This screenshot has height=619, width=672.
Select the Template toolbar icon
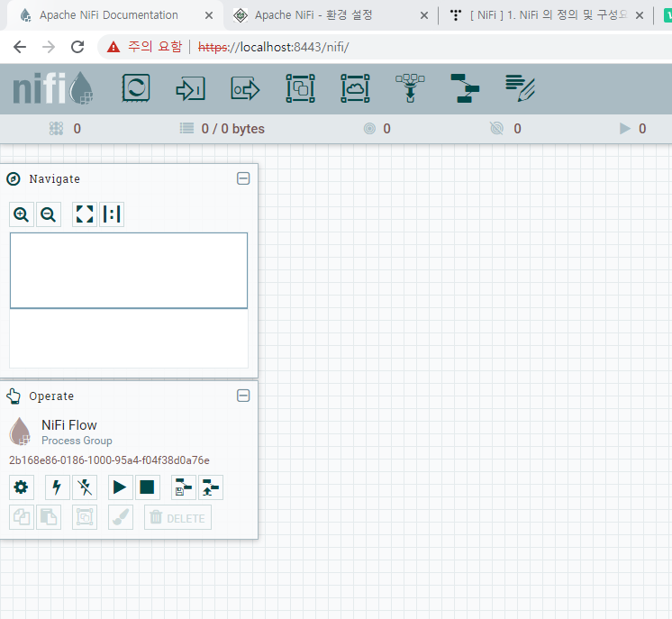tap(465, 88)
